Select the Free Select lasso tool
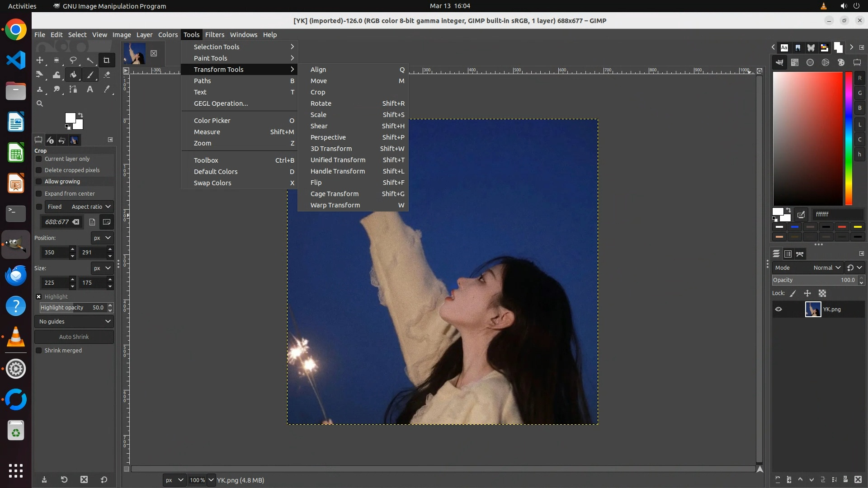868x488 pixels. click(73, 60)
